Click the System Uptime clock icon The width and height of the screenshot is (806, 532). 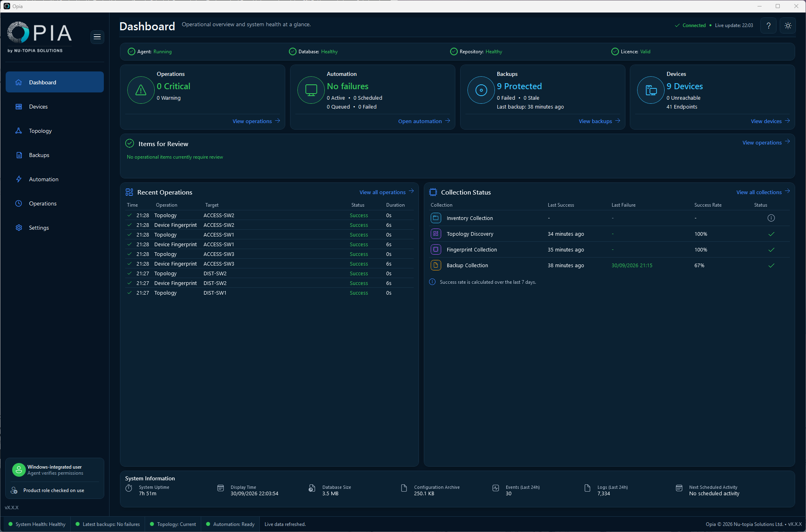(x=129, y=488)
